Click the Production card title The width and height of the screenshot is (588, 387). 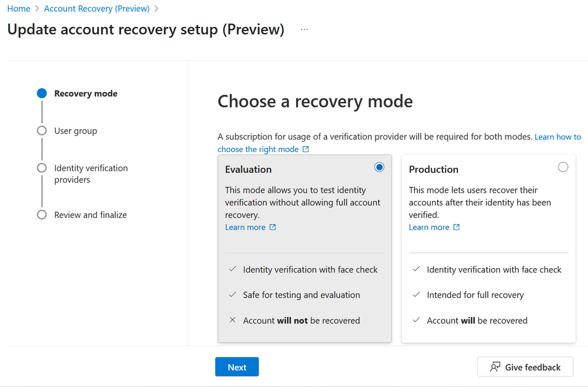point(433,170)
